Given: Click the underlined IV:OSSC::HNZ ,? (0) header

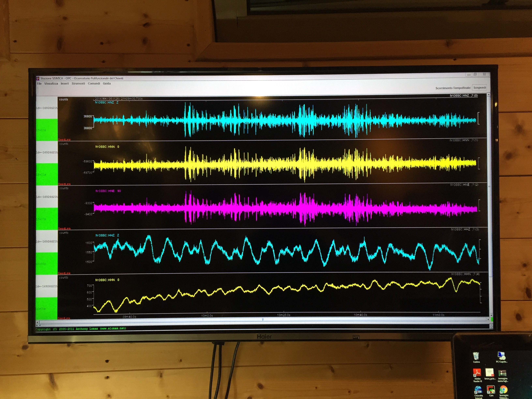Looking at the screenshot, I should pos(464,96).
